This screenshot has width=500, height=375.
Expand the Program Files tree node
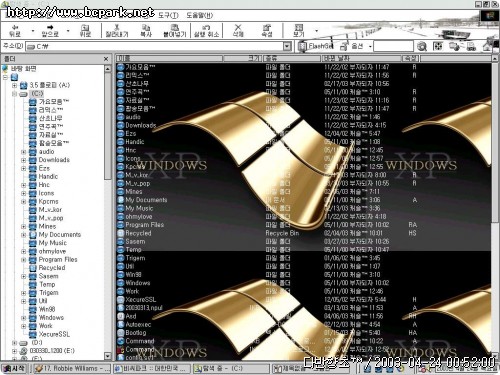coord(24,260)
